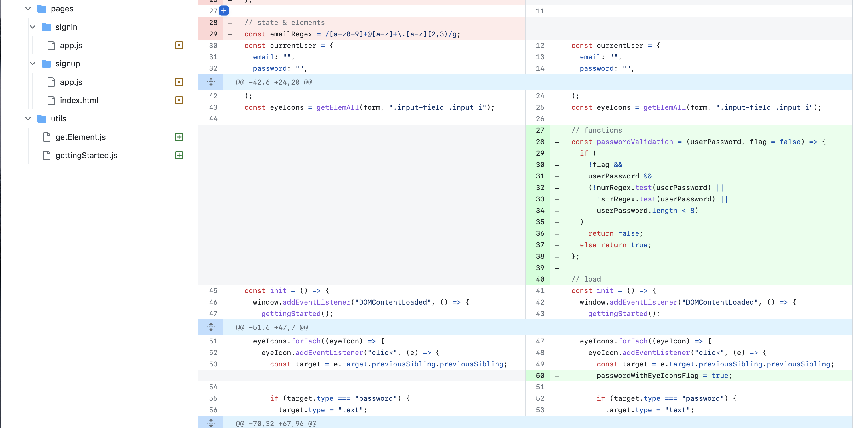Image resolution: width=868 pixels, height=428 pixels.
Task: Collapse the signin folder chevron
Action: point(33,27)
